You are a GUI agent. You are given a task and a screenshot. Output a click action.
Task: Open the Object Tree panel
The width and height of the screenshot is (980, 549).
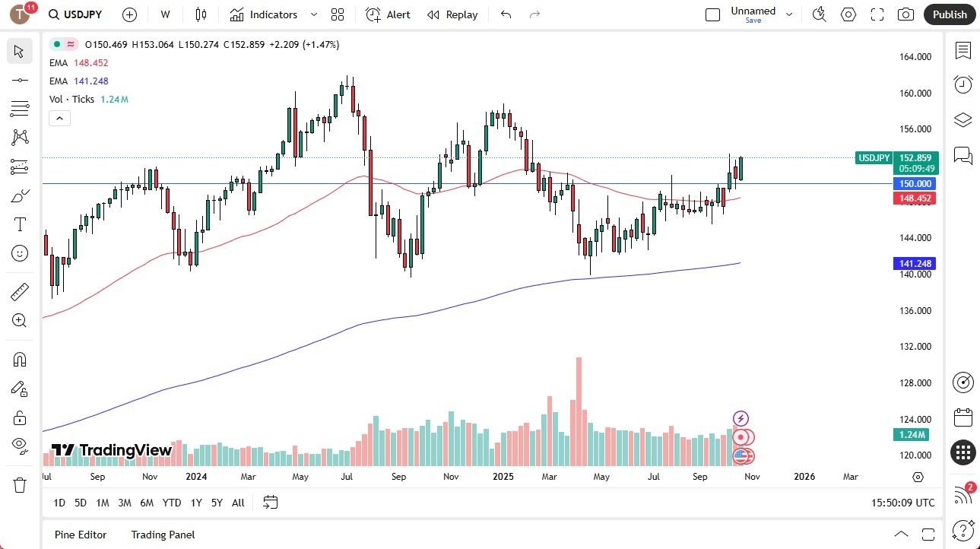pyautogui.click(x=962, y=119)
